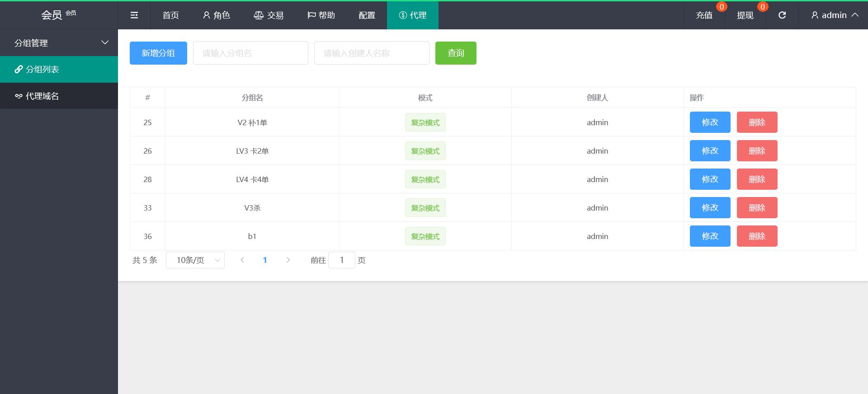Open the 帮助 help menu
This screenshot has height=394, width=868.
coord(321,15)
